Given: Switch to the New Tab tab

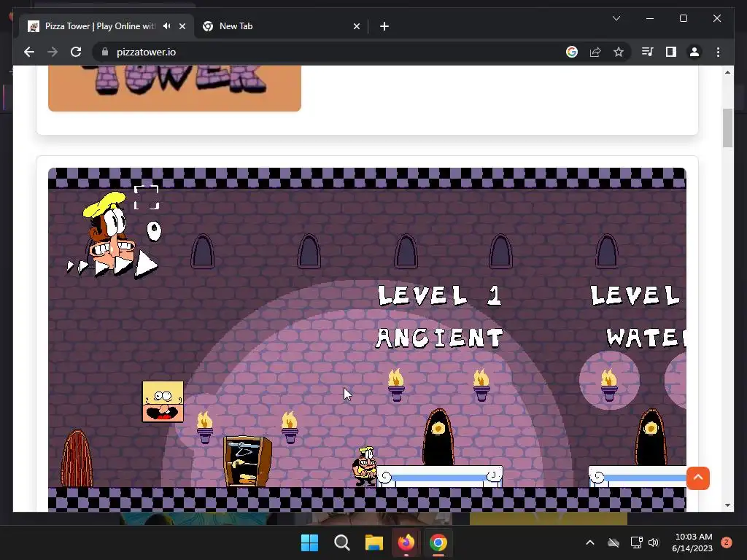Looking at the screenshot, I should (281, 26).
